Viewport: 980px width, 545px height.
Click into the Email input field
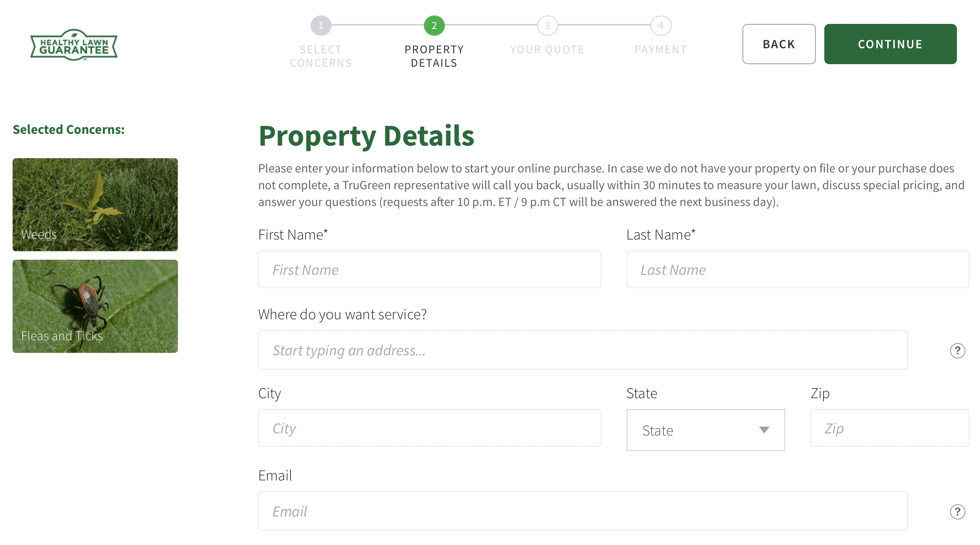(x=583, y=511)
